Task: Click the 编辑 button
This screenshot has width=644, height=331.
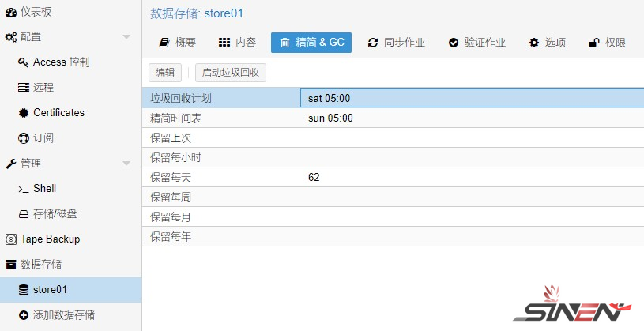Action: point(165,73)
